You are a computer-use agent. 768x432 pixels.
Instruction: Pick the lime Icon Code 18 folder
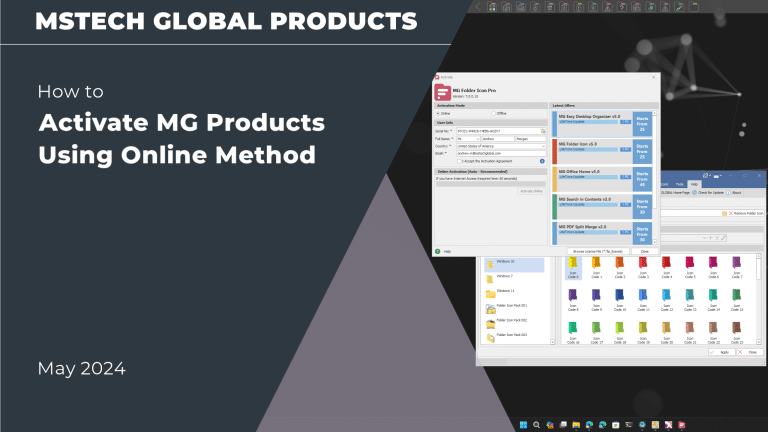(x=620, y=333)
